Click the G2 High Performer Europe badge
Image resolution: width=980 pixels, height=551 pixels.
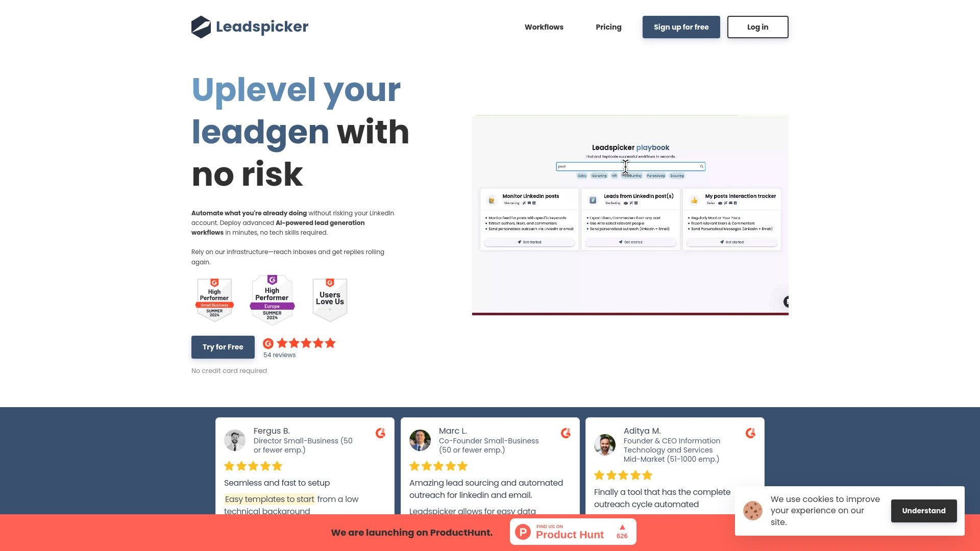pos(272,298)
